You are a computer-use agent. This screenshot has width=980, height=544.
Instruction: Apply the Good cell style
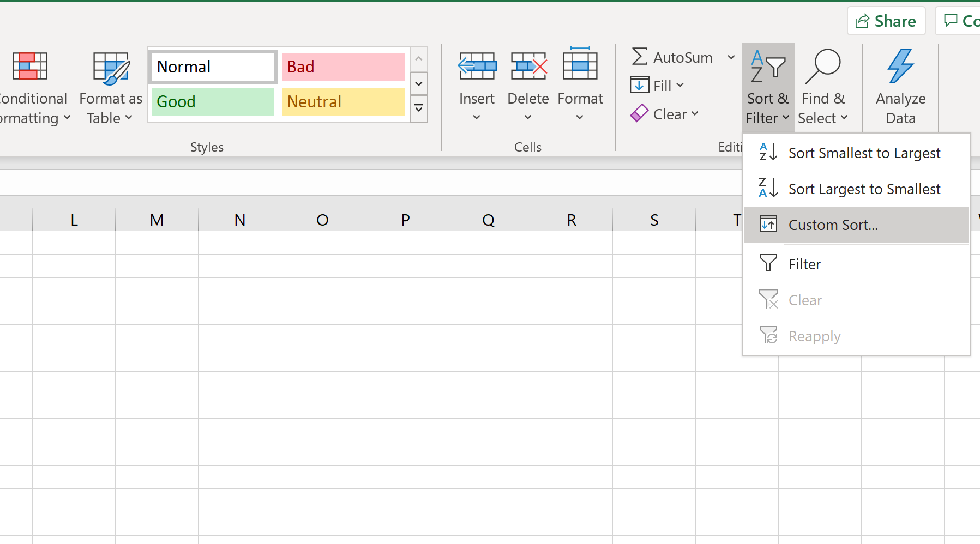pos(213,102)
